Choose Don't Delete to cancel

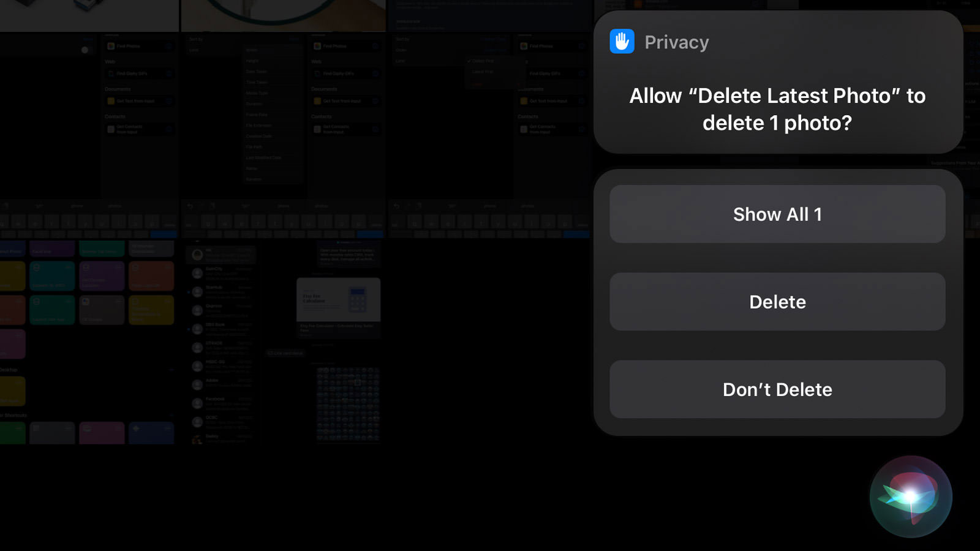[x=777, y=389]
